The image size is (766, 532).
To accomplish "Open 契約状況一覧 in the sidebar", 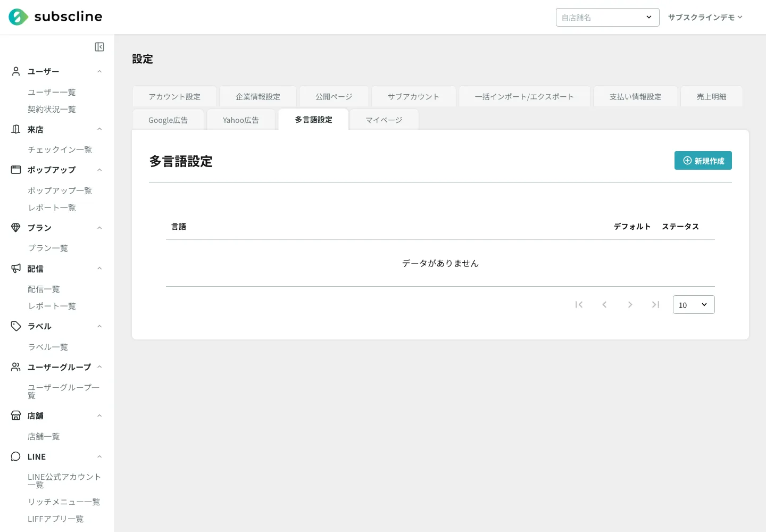I will [x=52, y=109].
